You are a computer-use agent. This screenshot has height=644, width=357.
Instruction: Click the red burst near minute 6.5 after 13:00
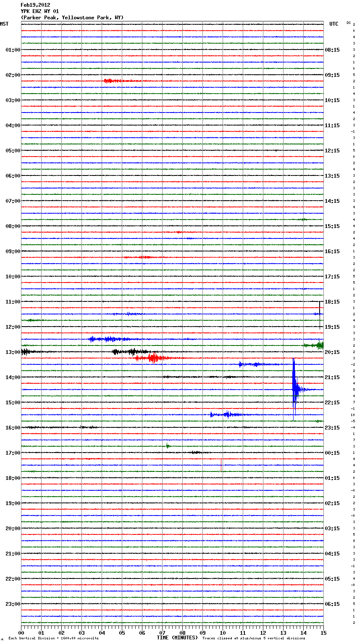154,358
